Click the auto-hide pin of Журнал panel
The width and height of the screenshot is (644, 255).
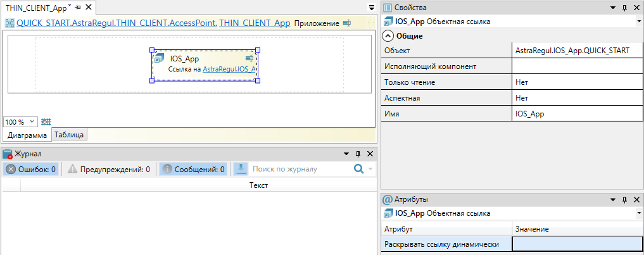pyautogui.click(x=358, y=154)
